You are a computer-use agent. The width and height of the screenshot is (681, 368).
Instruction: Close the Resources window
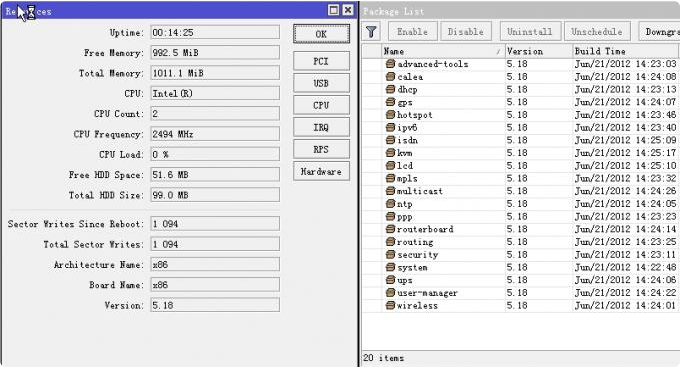tap(348, 10)
